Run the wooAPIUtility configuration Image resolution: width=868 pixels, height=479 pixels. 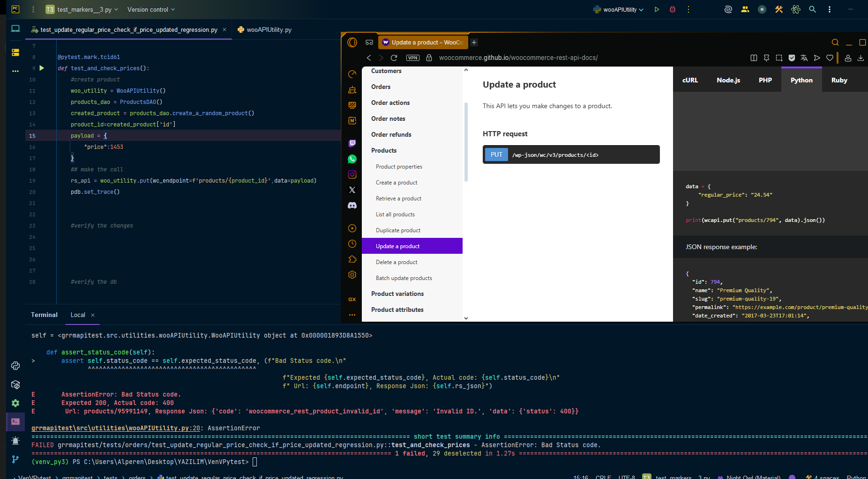[657, 9]
